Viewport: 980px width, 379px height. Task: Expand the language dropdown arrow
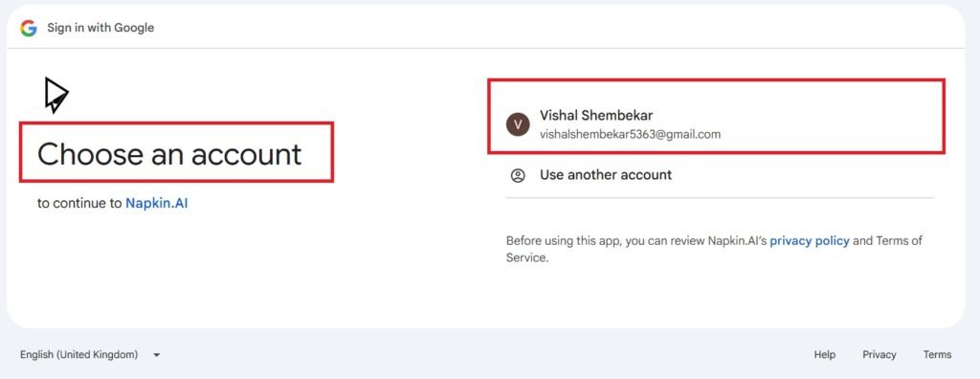point(156,355)
